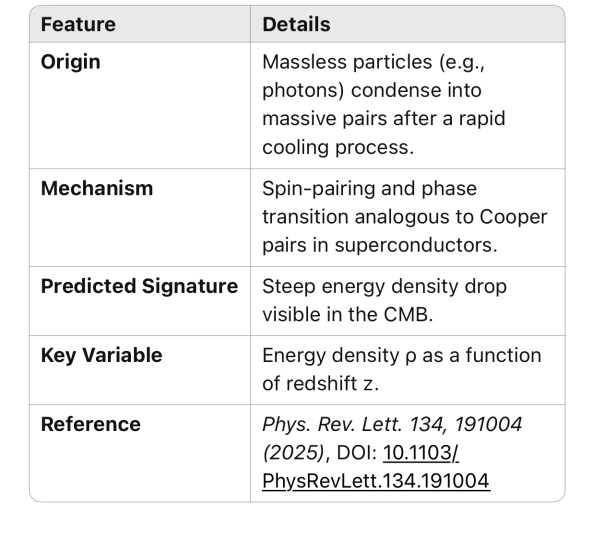Select the "Origin" row label
The height and width of the screenshot is (548, 616).
click(x=71, y=62)
